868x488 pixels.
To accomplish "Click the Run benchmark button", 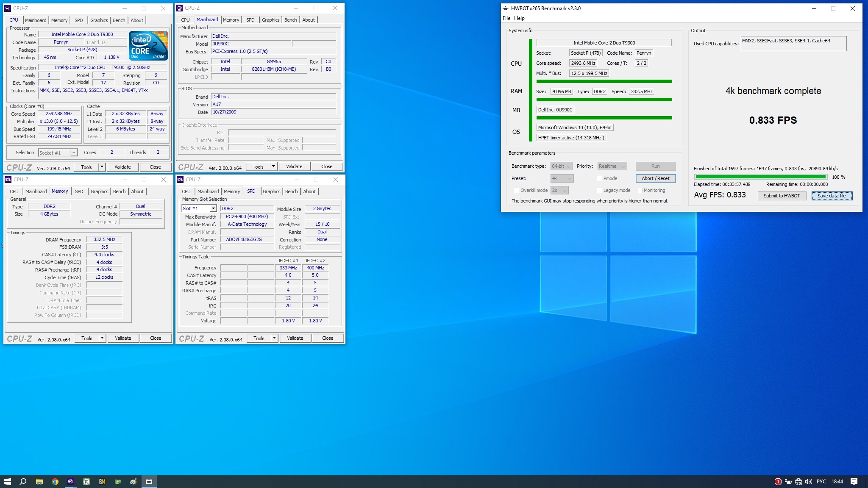I will click(x=656, y=166).
